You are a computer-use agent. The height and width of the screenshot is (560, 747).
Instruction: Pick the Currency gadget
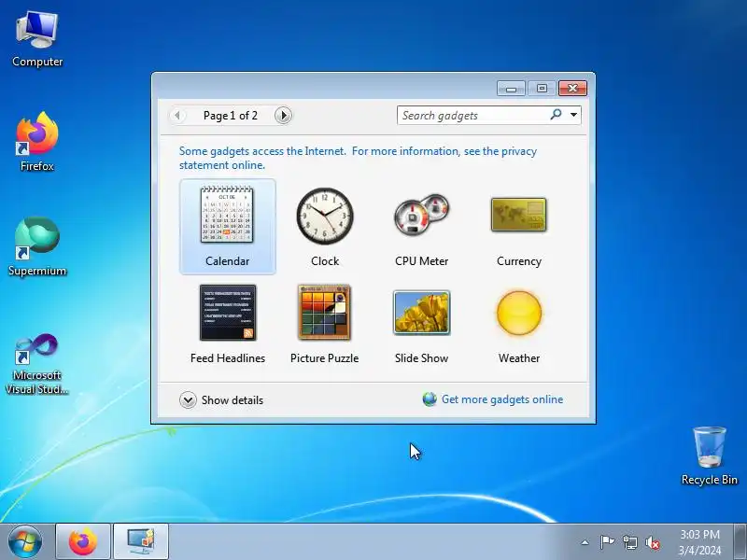(519, 227)
